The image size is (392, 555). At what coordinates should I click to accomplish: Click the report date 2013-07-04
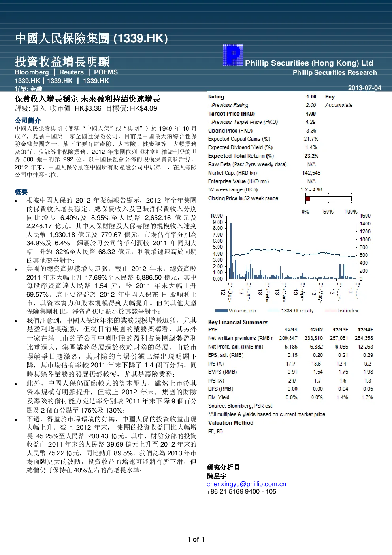(x=364, y=88)
